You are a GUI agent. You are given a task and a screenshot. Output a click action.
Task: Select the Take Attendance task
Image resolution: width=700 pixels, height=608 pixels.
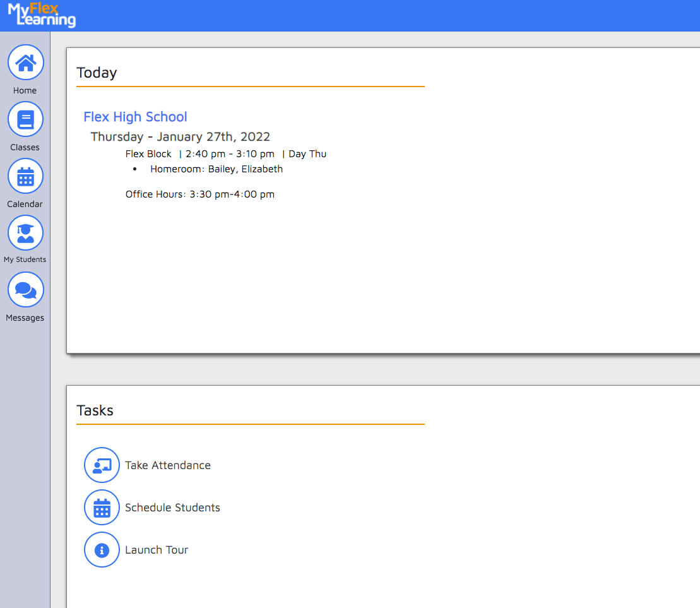167,465
